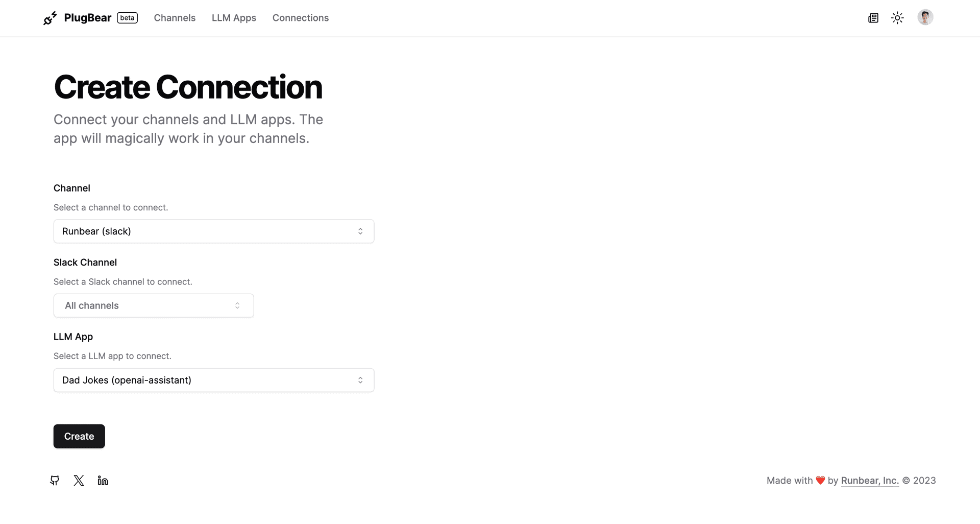Click the PlugBear plug logo icon
This screenshot has height=524, width=980.
(x=50, y=18)
